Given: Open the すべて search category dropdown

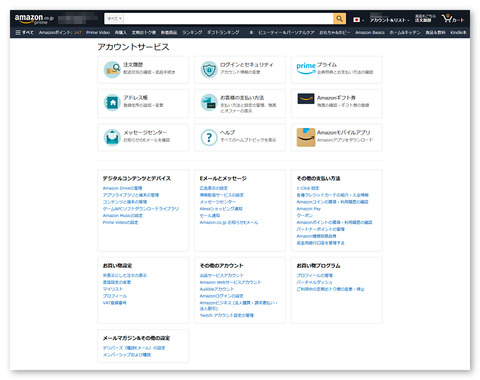Looking at the screenshot, I should (114, 19).
